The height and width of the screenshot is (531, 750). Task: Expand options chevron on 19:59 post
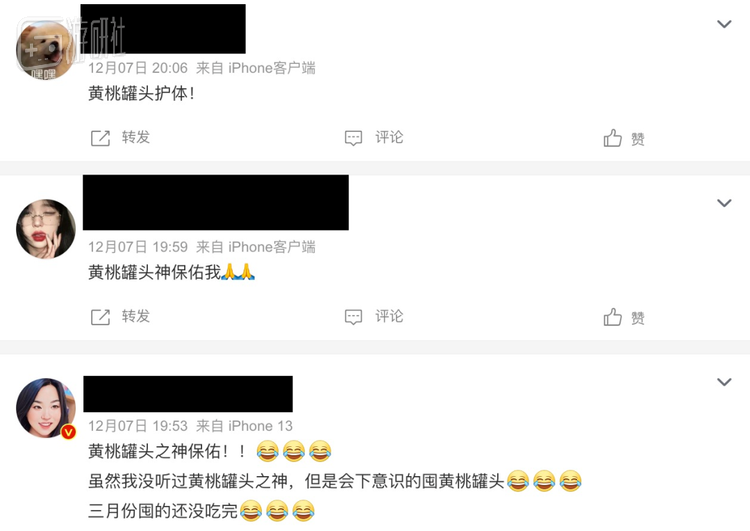pos(724,203)
